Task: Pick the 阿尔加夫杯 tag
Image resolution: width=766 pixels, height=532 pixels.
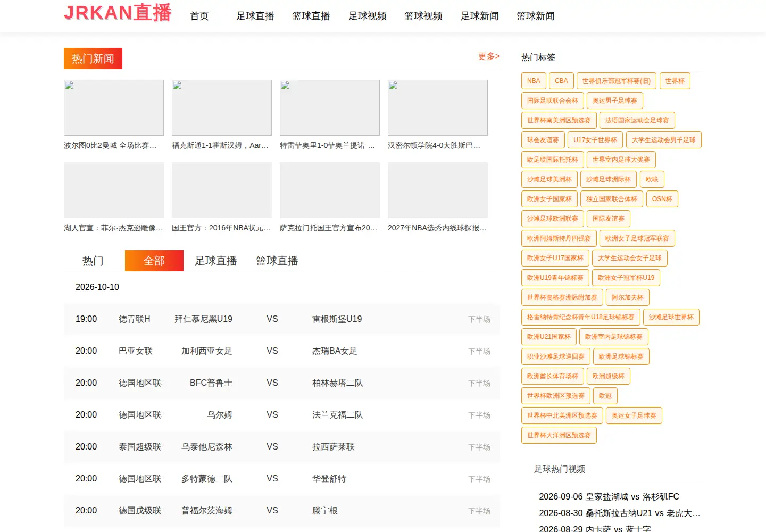Action: coord(628,297)
